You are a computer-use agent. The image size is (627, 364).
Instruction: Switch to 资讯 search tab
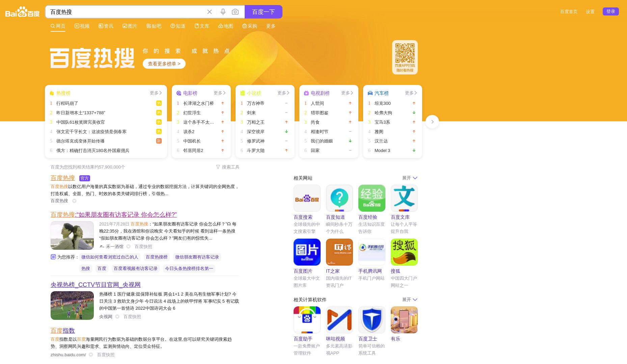pyautogui.click(x=106, y=26)
